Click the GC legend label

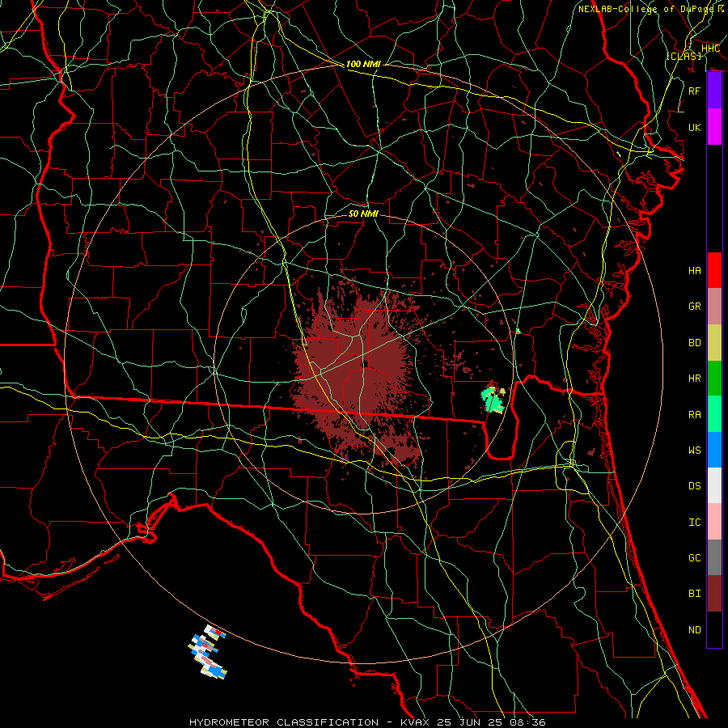695,558
